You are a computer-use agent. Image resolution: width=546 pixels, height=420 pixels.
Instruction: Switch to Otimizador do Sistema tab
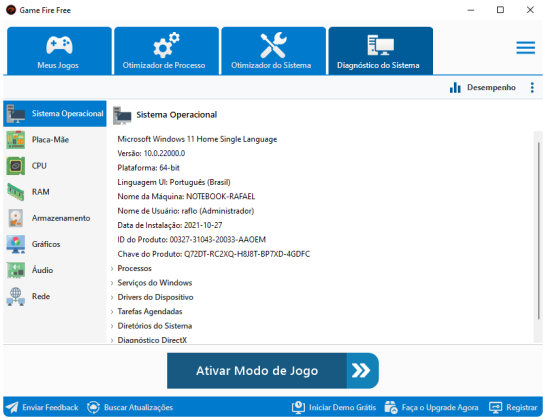274,51
